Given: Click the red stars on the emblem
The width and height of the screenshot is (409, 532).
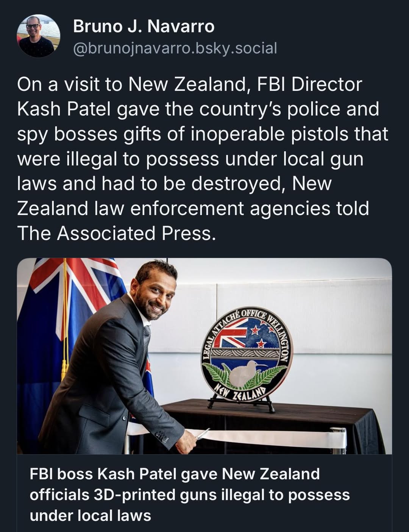Looking at the screenshot, I should tap(260, 339).
